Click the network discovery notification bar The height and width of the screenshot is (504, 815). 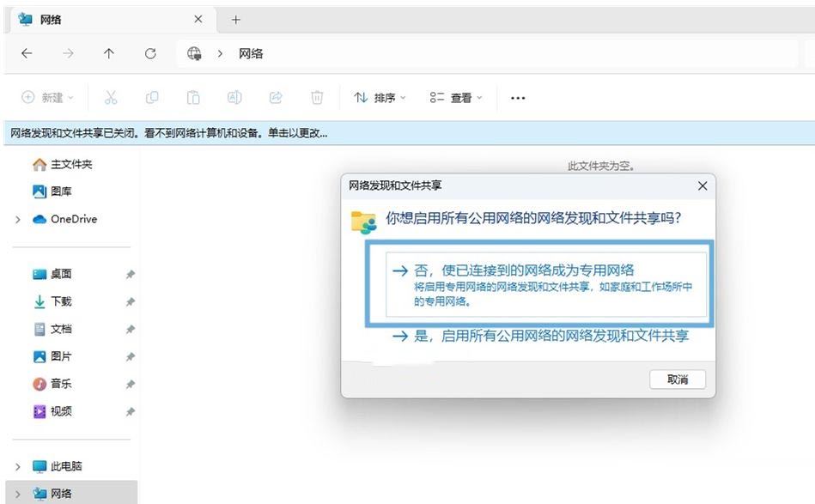168,133
